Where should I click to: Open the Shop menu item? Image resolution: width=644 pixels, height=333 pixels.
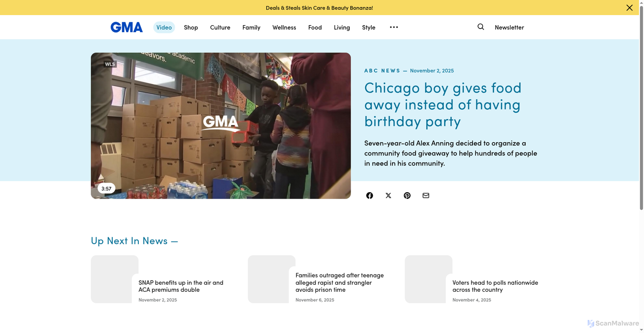click(x=191, y=27)
